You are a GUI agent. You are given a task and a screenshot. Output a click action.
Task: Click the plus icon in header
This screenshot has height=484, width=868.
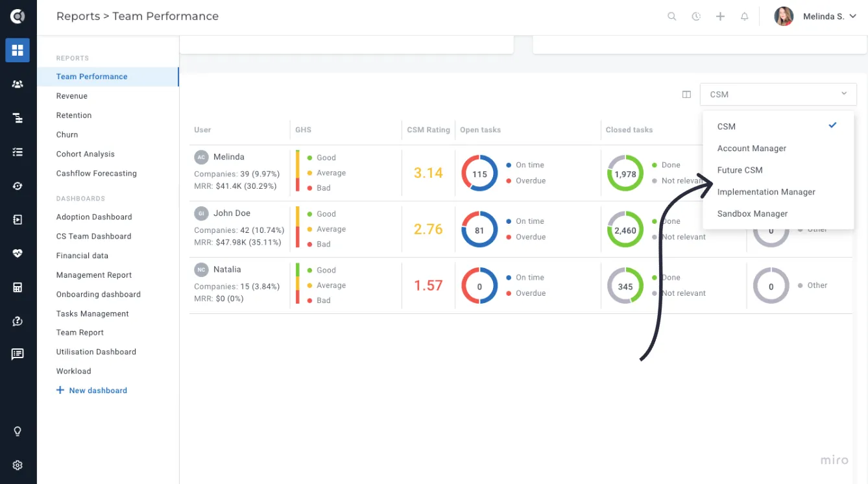720,17
